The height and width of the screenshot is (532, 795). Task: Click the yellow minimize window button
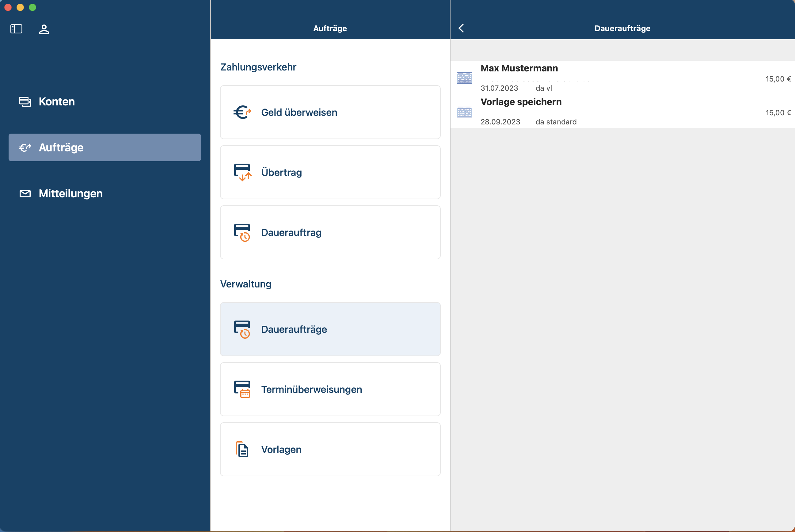coord(20,7)
